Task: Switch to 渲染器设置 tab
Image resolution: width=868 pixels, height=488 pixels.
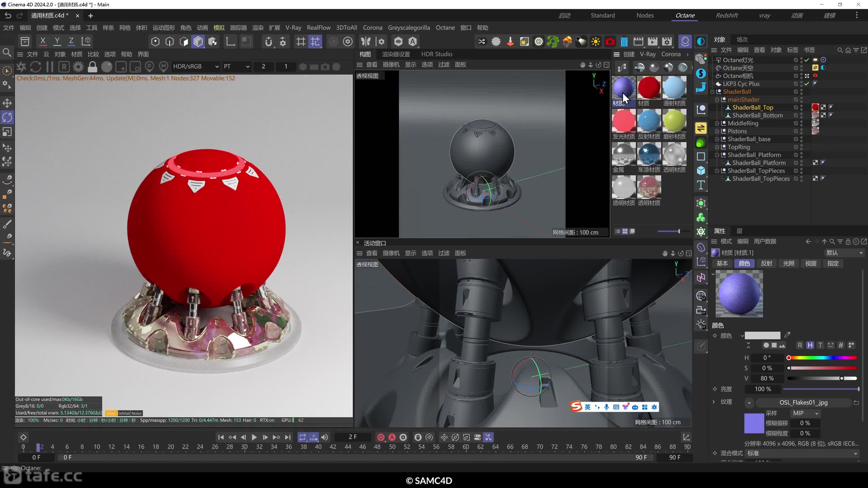Action: tap(396, 54)
